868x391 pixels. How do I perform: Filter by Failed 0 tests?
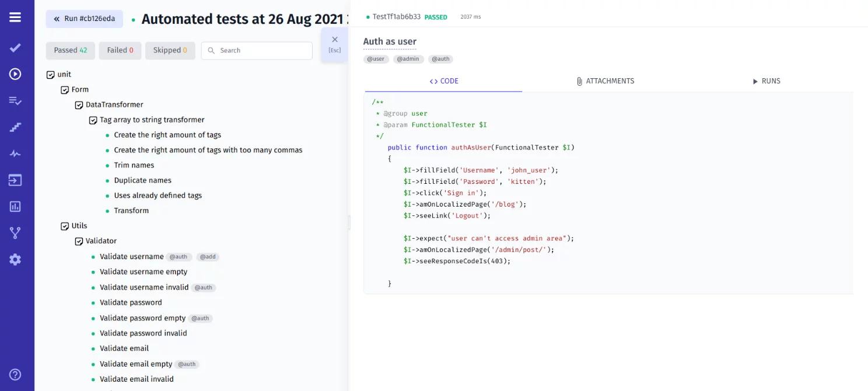point(120,50)
